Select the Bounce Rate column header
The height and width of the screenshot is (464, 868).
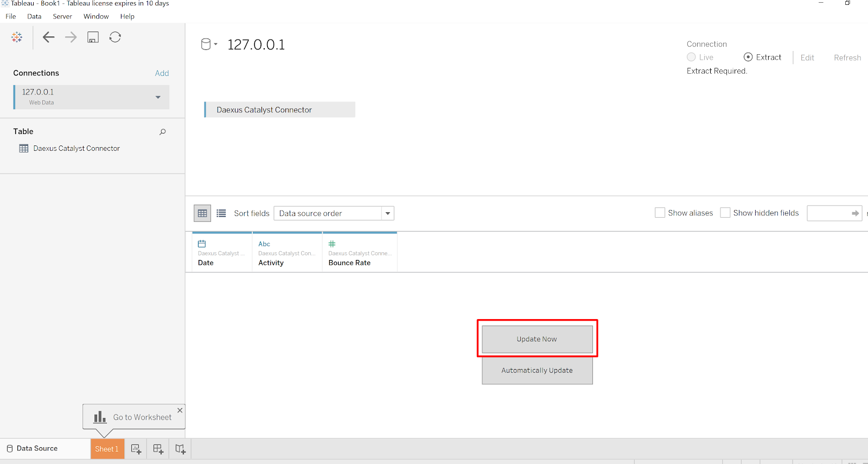tap(360, 252)
